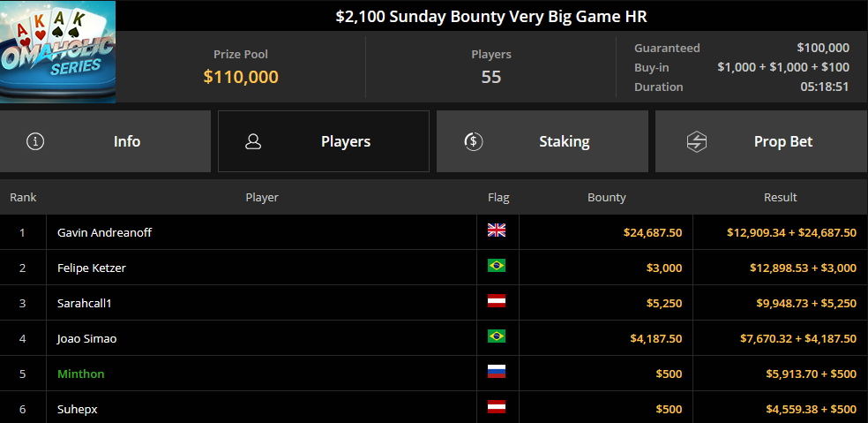
Task: Open the Info tab
Action: [105, 141]
